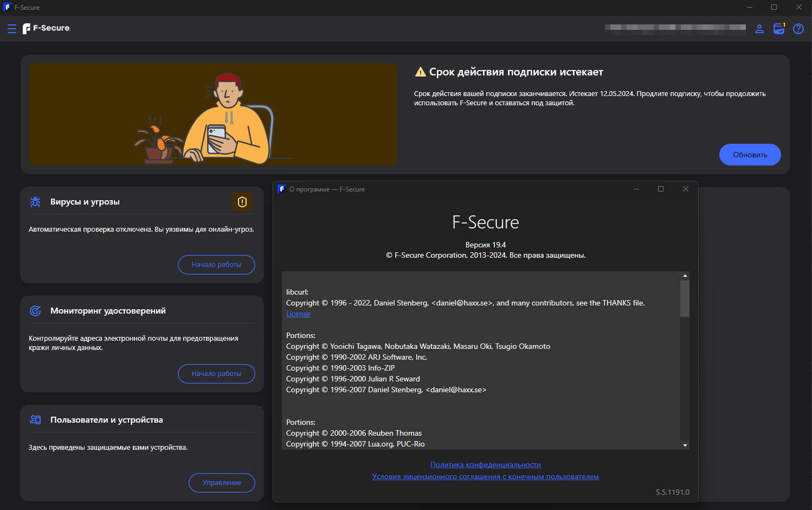Click the bug icon next to Вирусы и угрозы
Image resolution: width=812 pixels, height=510 pixels.
35,202
